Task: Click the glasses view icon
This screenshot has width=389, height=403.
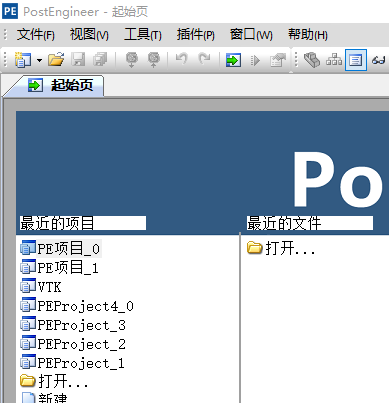Action: (379, 61)
